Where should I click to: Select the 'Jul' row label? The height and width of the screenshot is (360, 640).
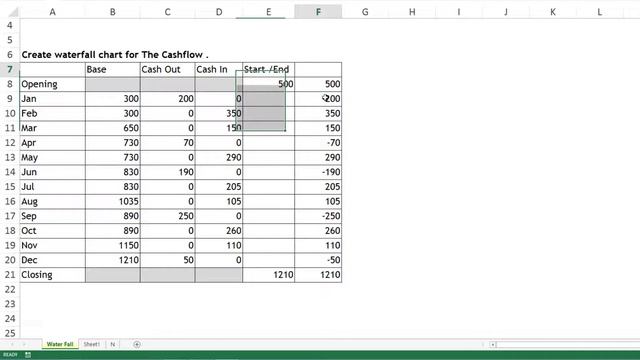coord(53,187)
